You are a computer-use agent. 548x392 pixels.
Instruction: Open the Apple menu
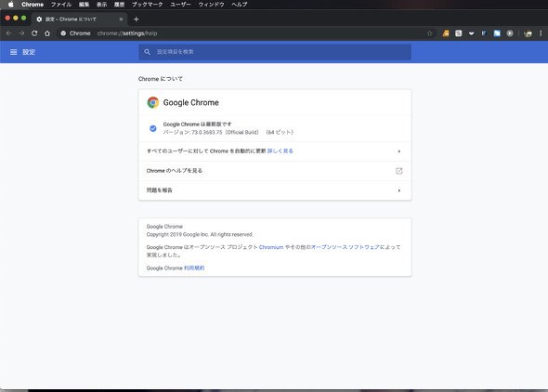(11, 5)
